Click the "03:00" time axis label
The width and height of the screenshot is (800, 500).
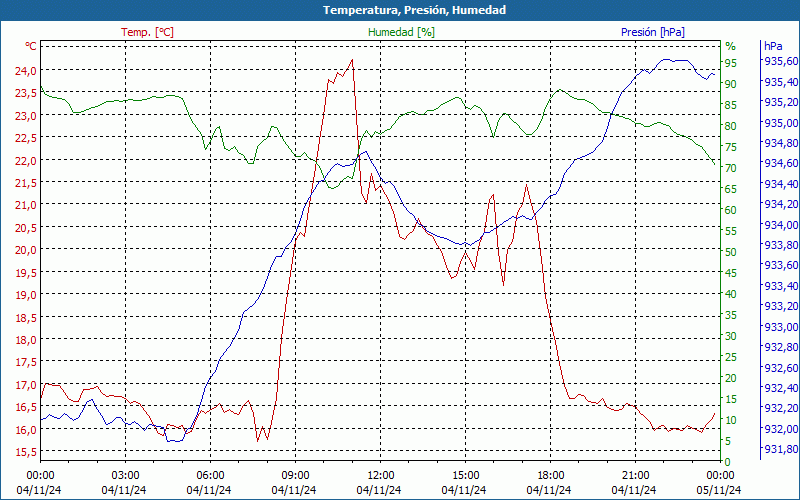(125, 475)
